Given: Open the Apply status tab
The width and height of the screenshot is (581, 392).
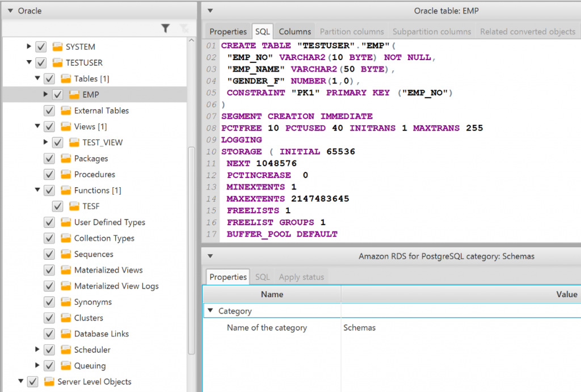Looking at the screenshot, I should [x=301, y=277].
